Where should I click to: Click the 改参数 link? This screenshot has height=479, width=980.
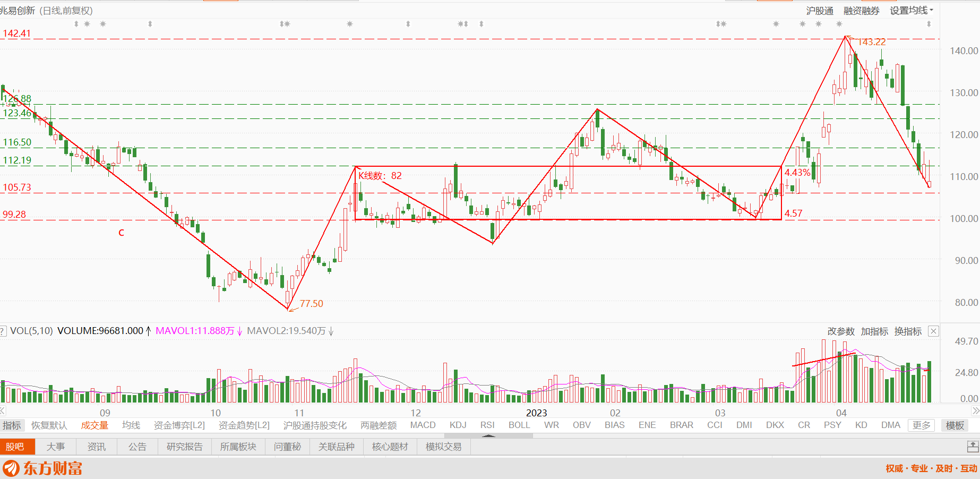[x=841, y=331]
